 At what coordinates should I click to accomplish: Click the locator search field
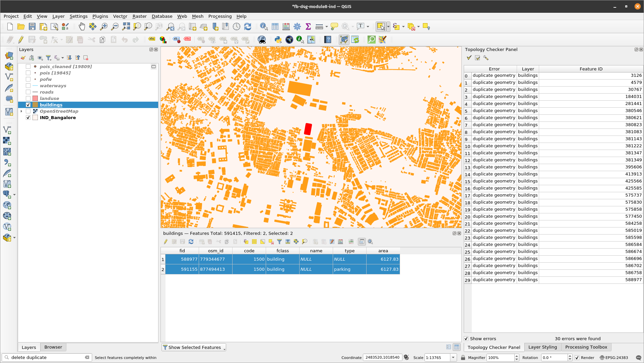tap(47, 357)
